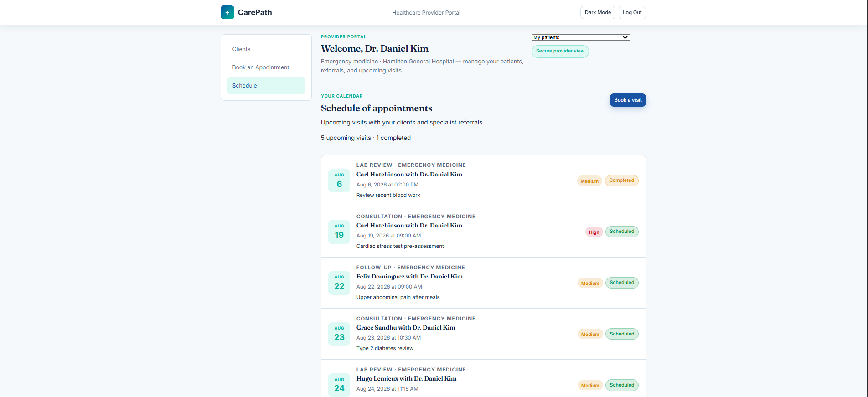Screen dimensions: 868x397
Task: Click the Aug 19 date badge
Action: (x=339, y=232)
